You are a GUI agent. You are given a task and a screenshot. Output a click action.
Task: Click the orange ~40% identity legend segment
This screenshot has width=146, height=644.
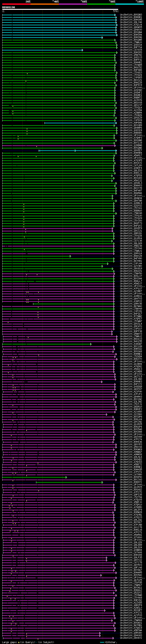[45, 4]
